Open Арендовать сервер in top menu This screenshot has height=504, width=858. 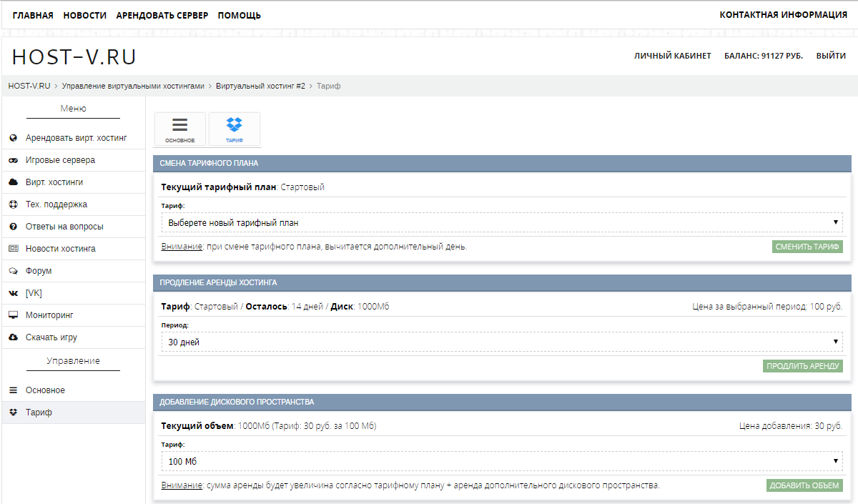(x=162, y=15)
